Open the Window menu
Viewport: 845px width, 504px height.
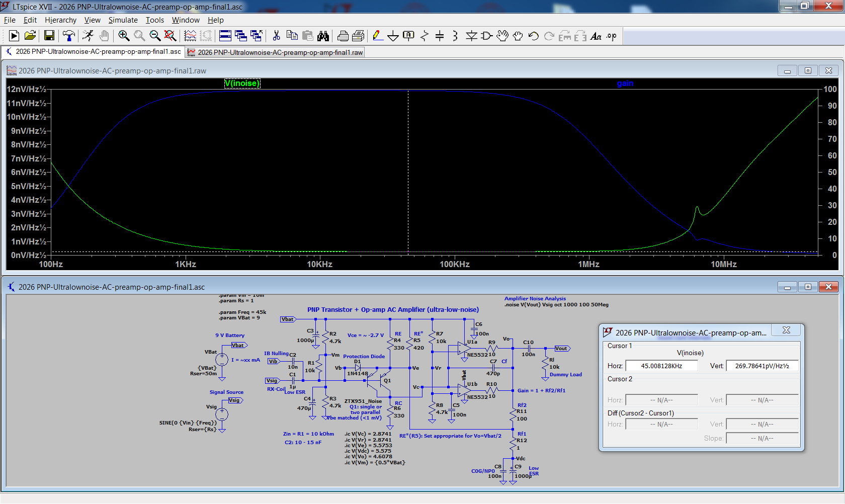[186, 20]
